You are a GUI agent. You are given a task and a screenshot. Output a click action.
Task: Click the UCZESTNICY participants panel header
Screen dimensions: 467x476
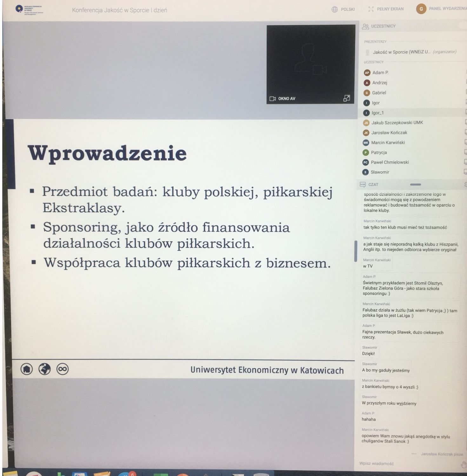(x=413, y=26)
